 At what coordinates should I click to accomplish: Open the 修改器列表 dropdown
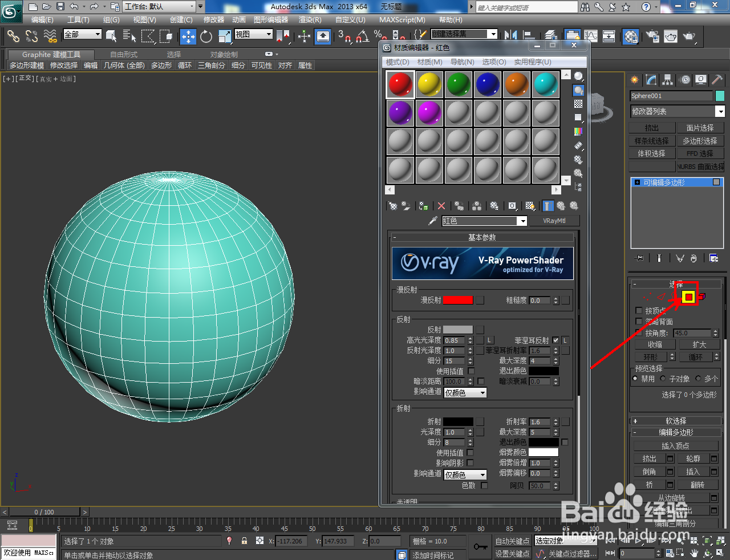point(720,112)
